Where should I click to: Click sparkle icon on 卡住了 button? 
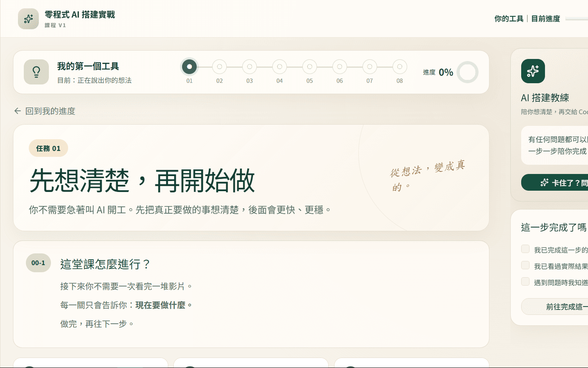545,183
